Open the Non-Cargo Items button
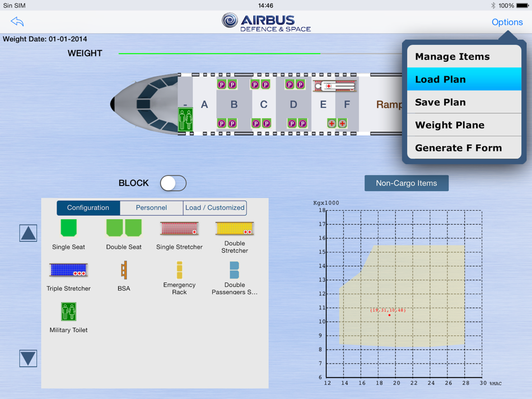 (x=407, y=183)
